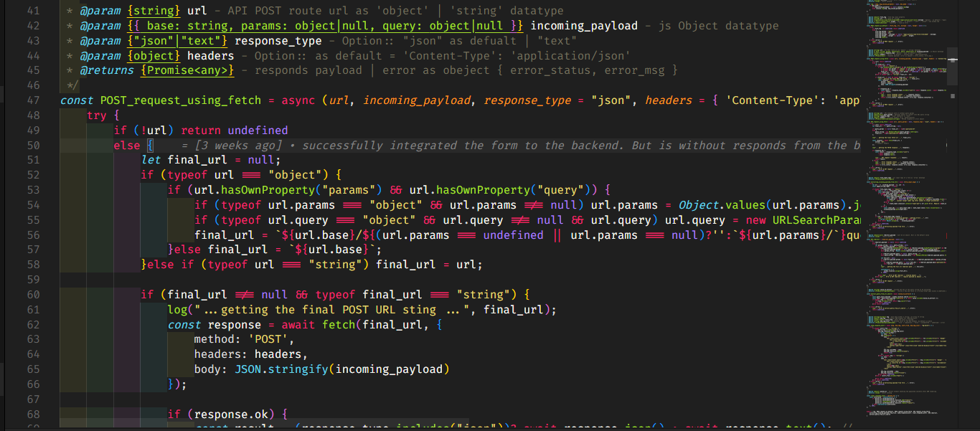Image resolution: width=980 pixels, height=431 pixels.
Task: Click the {string} type in the url param doc
Action: click(154, 11)
